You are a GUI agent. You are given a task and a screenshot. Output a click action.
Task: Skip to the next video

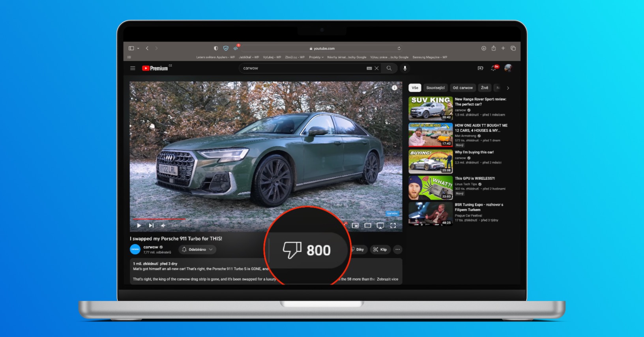coord(151,226)
